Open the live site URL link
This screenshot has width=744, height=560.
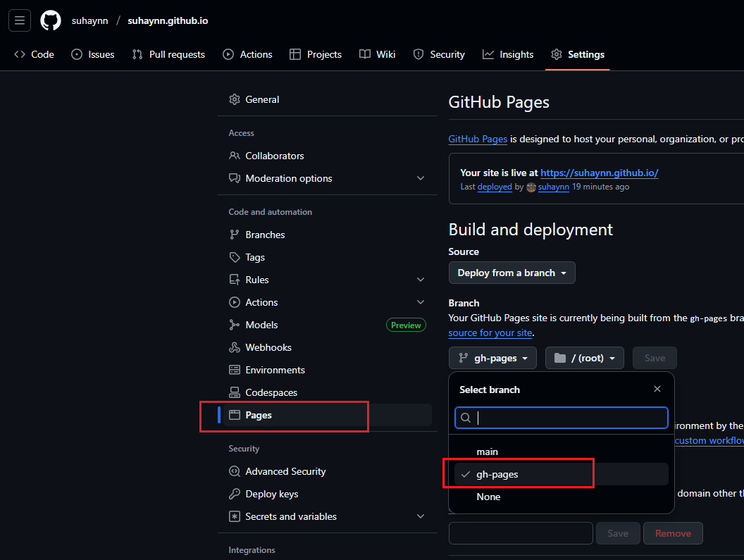599,173
